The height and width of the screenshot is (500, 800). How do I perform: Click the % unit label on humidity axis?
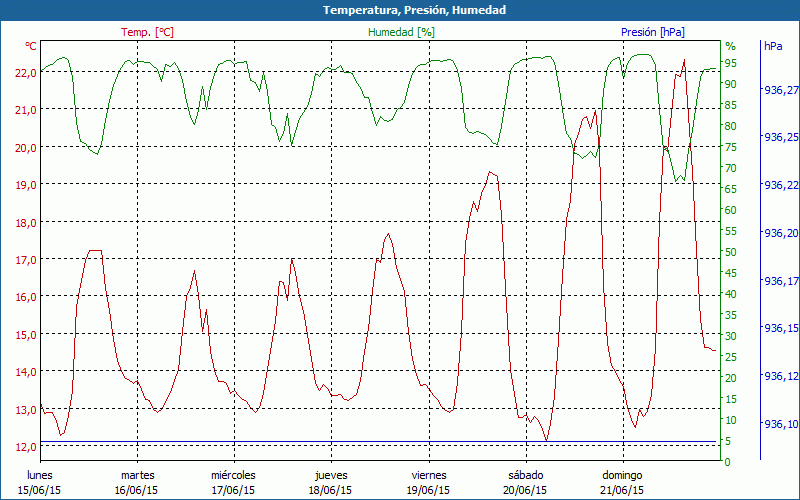[x=730, y=46]
